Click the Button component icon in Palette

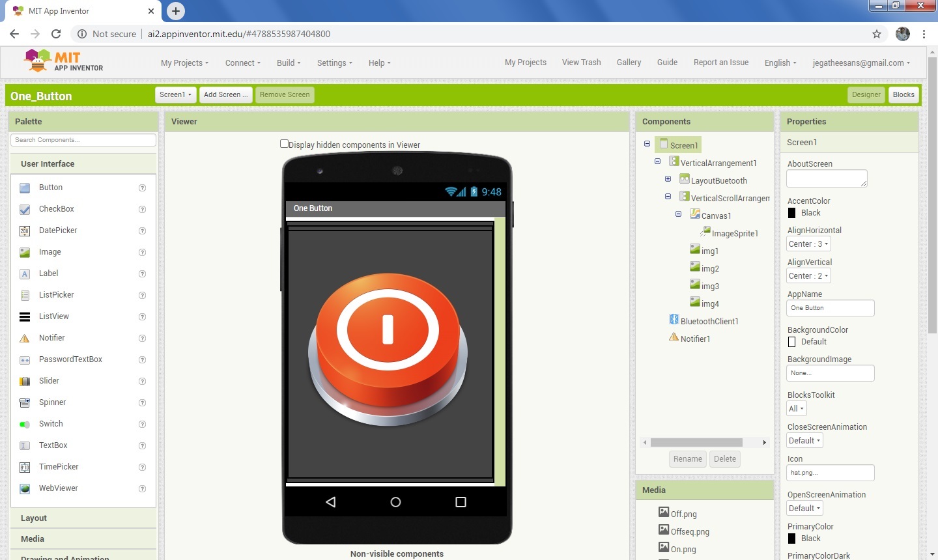click(x=25, y=188)
